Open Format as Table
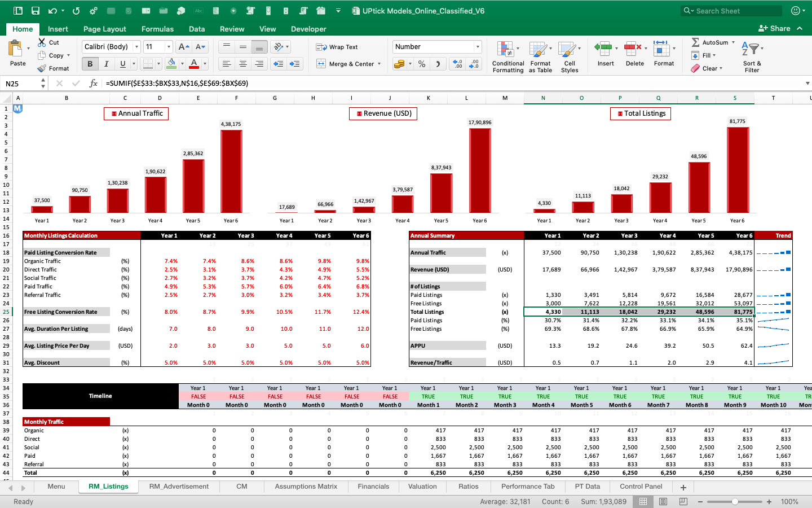 [x=540, y=56]
